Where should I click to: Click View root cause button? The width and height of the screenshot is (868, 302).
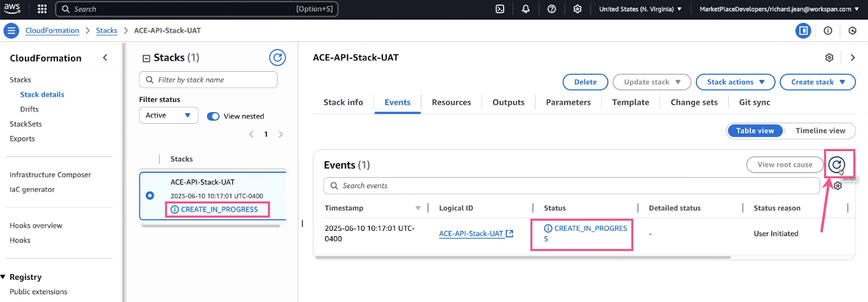point(785,165)
